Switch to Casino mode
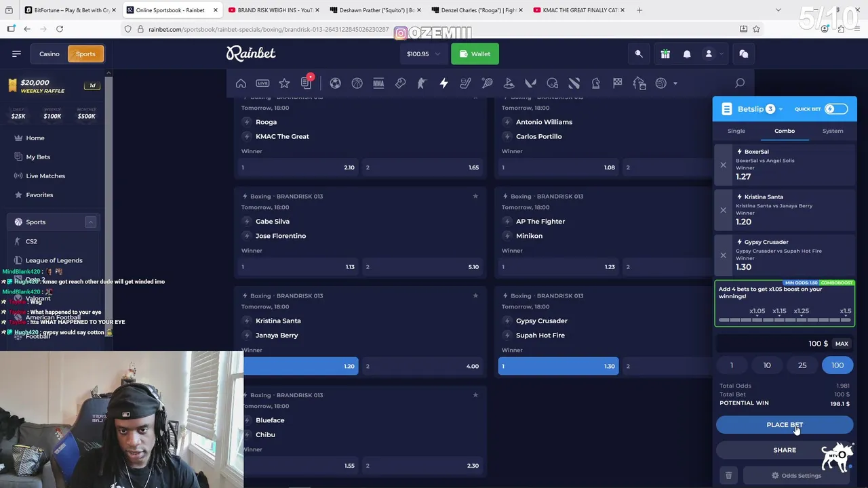 (49, 54)
